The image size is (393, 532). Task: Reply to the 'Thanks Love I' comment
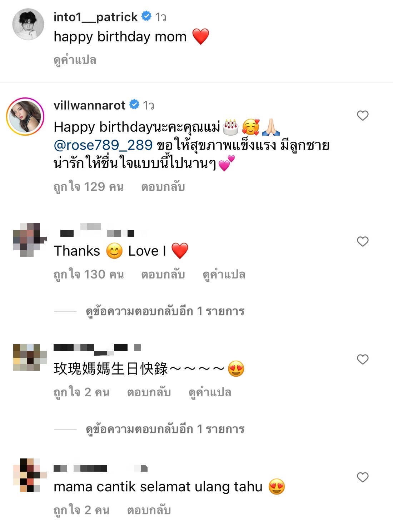point(163,274)
